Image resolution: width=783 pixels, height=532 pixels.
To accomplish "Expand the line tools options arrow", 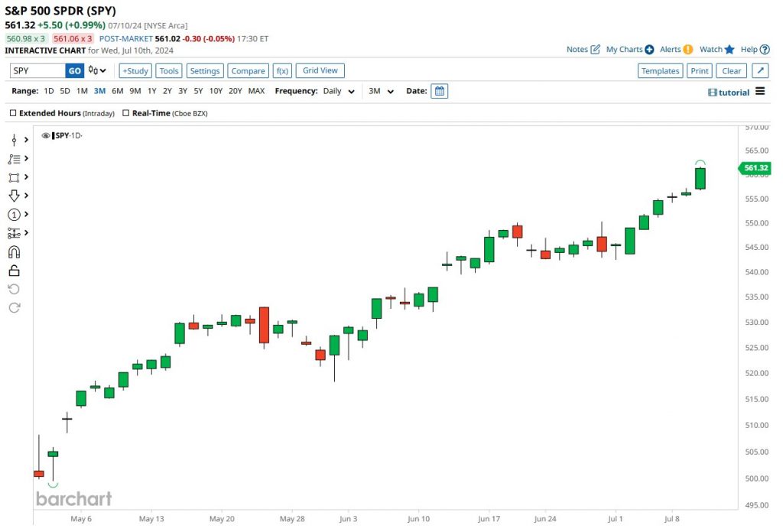I will 27,159.
